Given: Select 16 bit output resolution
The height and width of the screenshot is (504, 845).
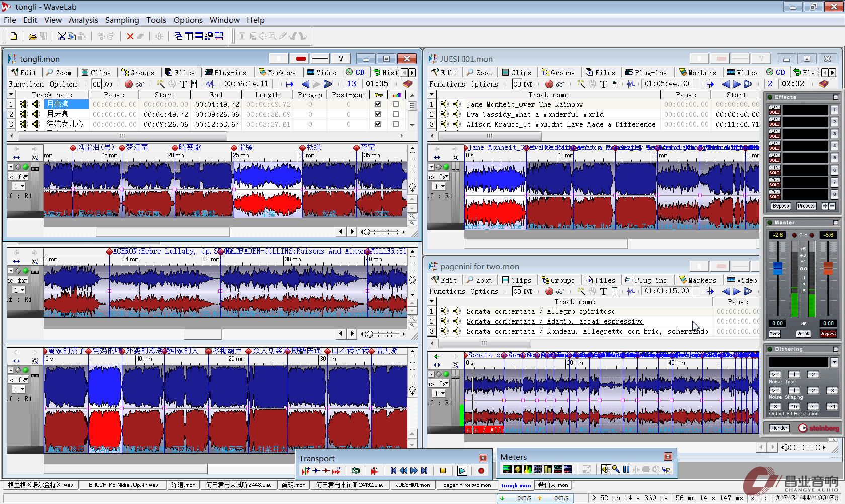Looking at the screenshot, I should pyautogui.click(x=794, y=406).
